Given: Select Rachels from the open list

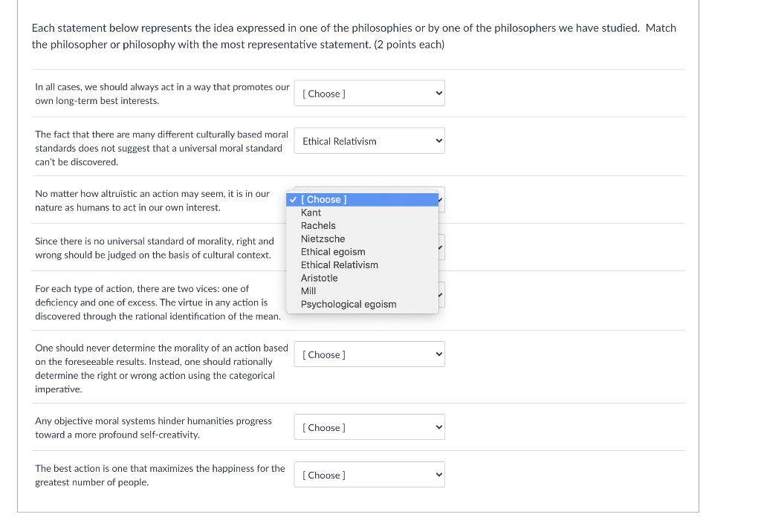Looking at the screenshot, I should (318, 226).
